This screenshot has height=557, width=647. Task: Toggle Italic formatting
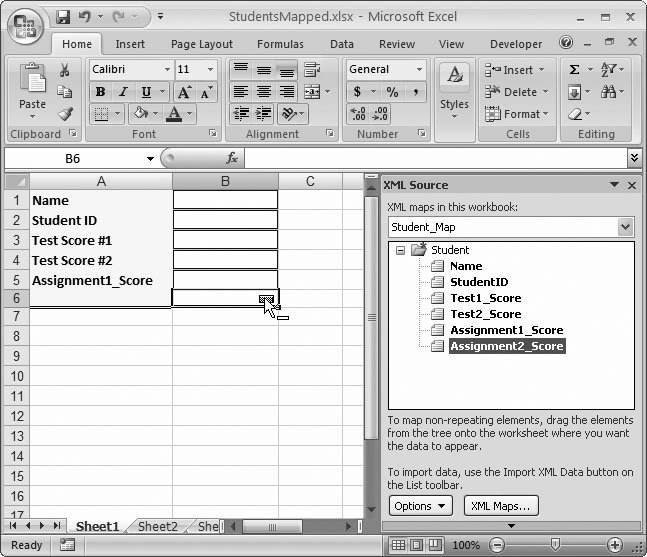click(x=121, y=92)
